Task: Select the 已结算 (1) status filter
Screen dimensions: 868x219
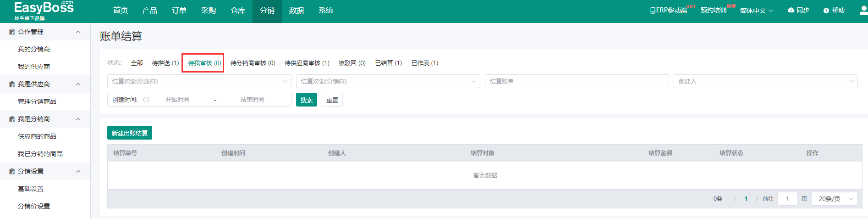Action: 388,63
